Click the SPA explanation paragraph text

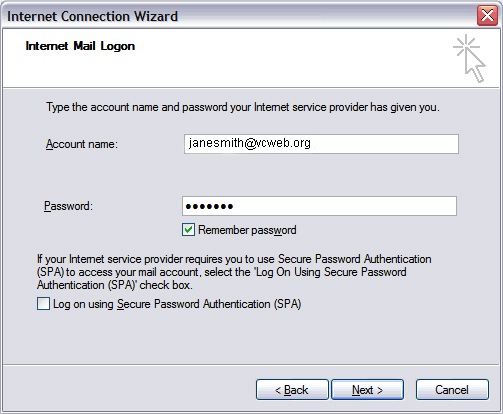click(234, 272)
